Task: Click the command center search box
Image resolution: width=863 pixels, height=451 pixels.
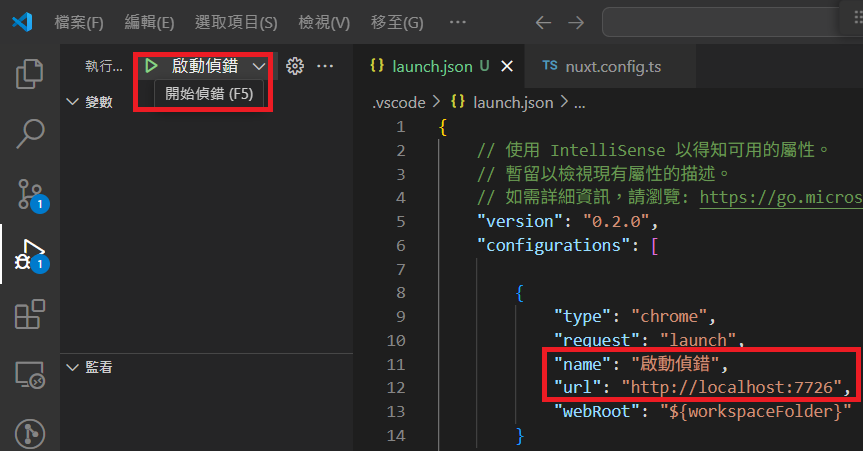Action: click(x=730, y=22)
